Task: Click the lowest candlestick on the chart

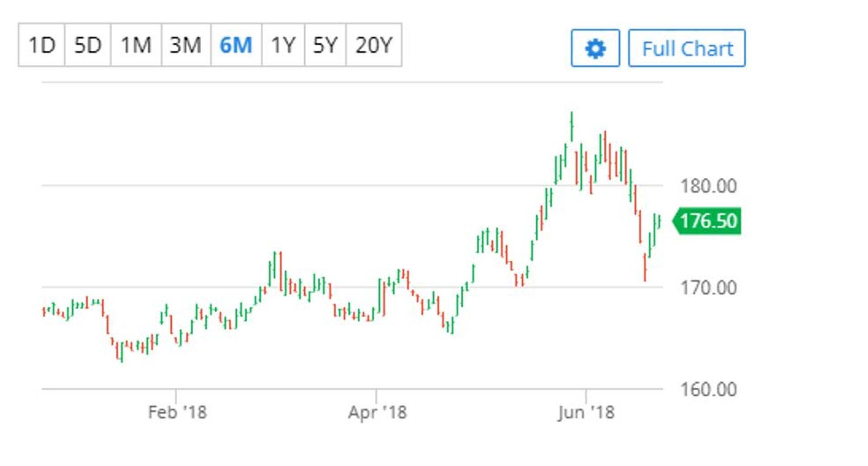Action: (x=122, y=352)
